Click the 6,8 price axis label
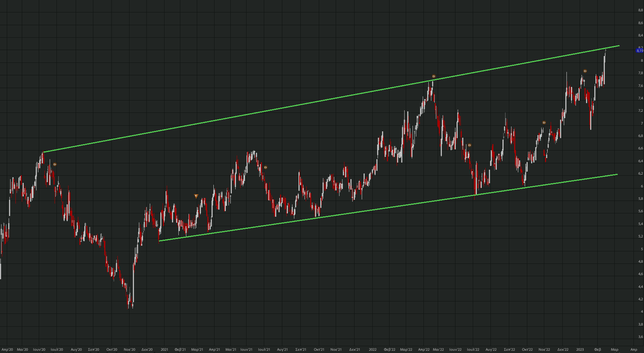Screen dimensions: 644x353 click(x=641, y=136)
